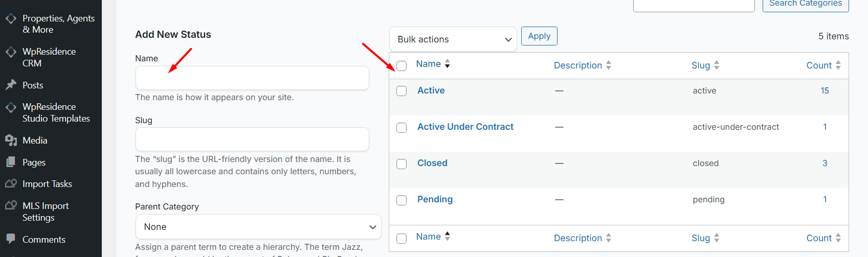The width and height of the screenshot is (868, 257).
Task: Focus the Name text input field
Action: pyautogui.click(x=252, y=78)
